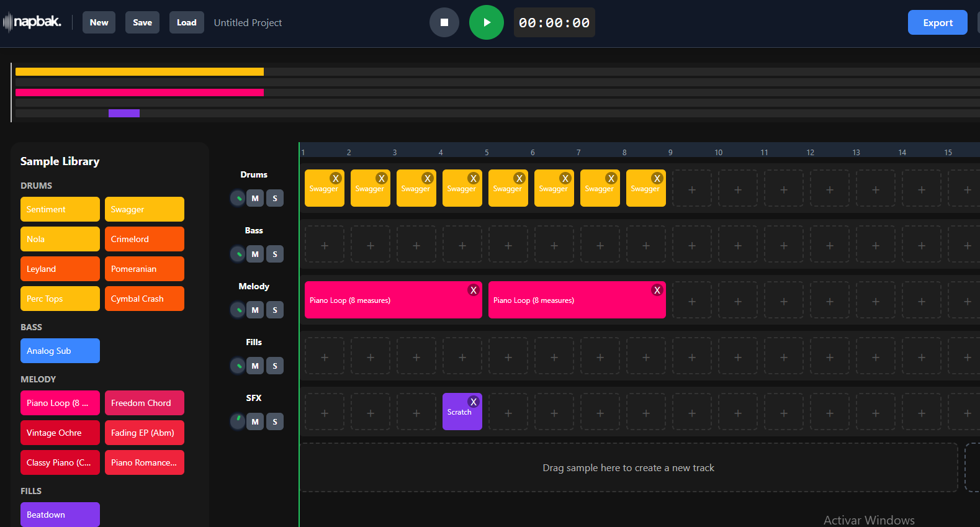Image resolution: width=980 pixels, height=527 pixels.
Task: Click the napbak logo
Action: pos(33,22)
